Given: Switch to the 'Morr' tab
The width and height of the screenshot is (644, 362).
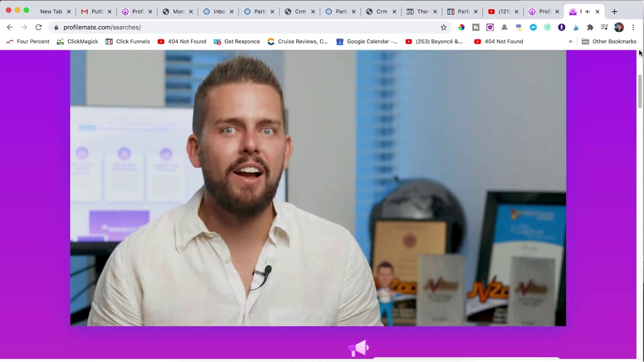Looking at the screenshot, I should [178, 12].
